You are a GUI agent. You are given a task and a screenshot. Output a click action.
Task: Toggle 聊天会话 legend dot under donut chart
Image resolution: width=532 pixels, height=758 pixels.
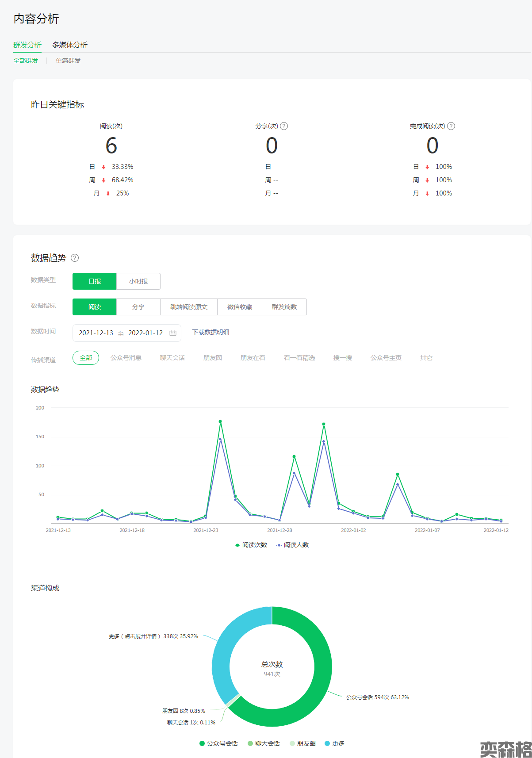(x=250, y=743)
